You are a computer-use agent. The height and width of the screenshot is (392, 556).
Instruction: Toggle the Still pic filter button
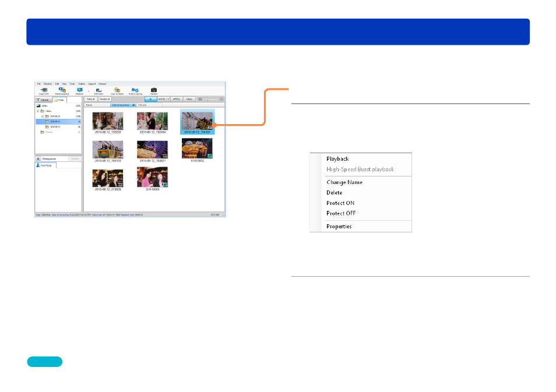[189, 99]
